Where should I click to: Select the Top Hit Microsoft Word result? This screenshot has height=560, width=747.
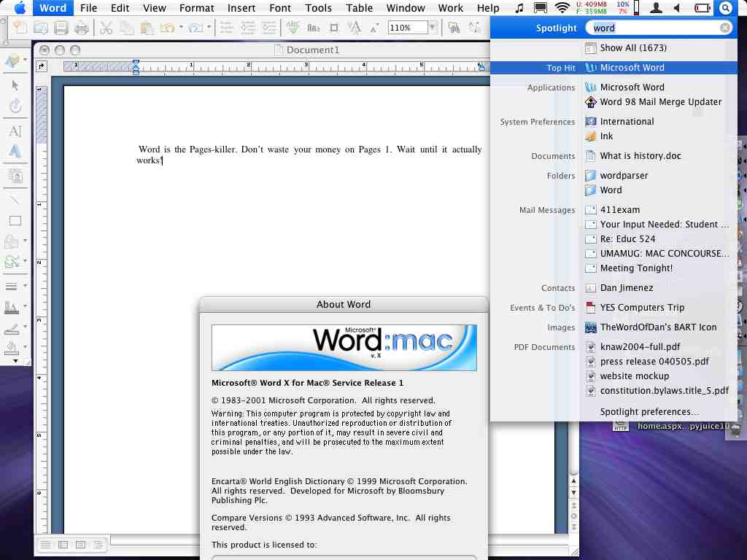[x=614, y=68]
